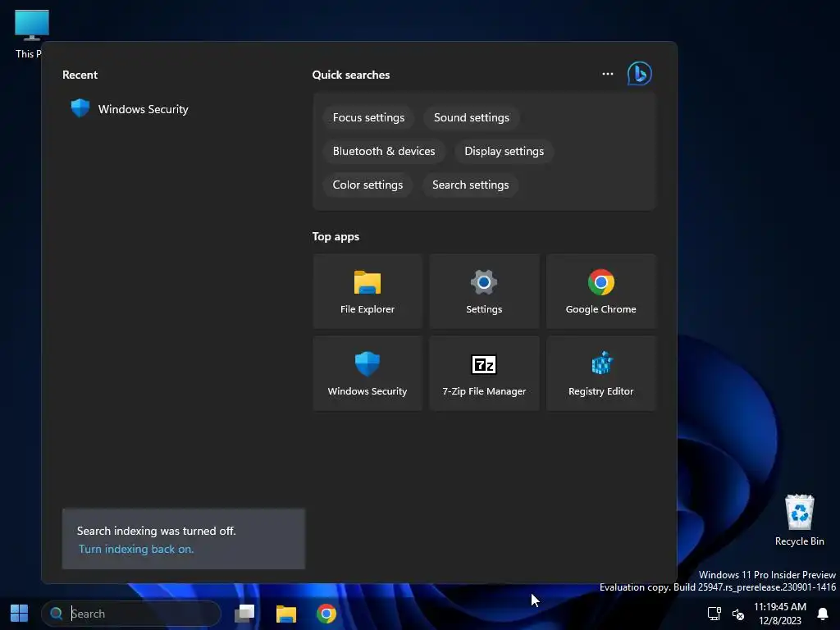Open Bing chat icon in search panel

639,74
